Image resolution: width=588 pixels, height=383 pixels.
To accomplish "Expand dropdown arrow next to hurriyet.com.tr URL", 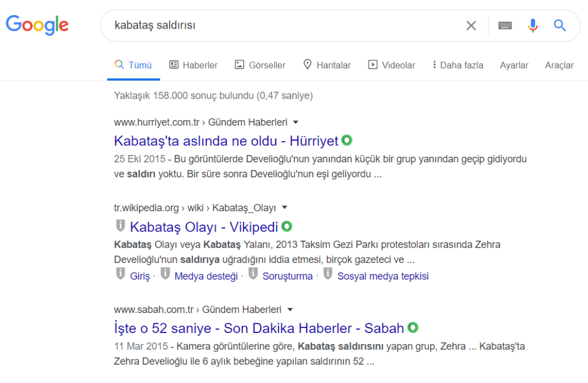I will click(296, 122).
